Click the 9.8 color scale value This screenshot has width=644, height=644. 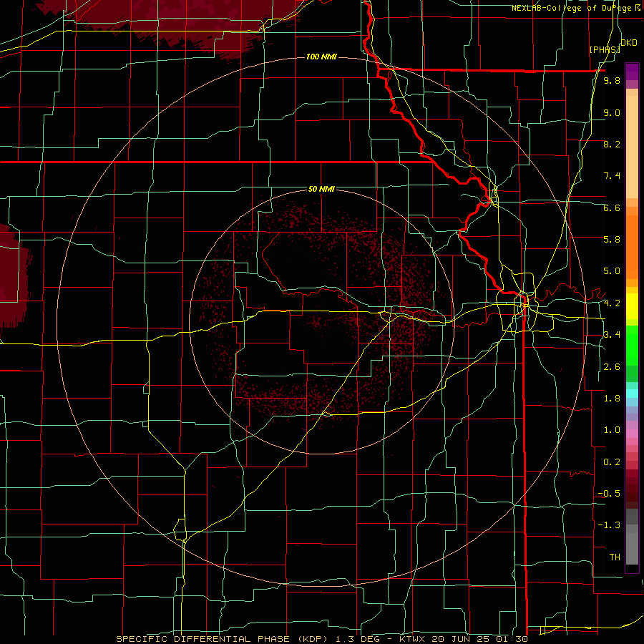point(612,80)
